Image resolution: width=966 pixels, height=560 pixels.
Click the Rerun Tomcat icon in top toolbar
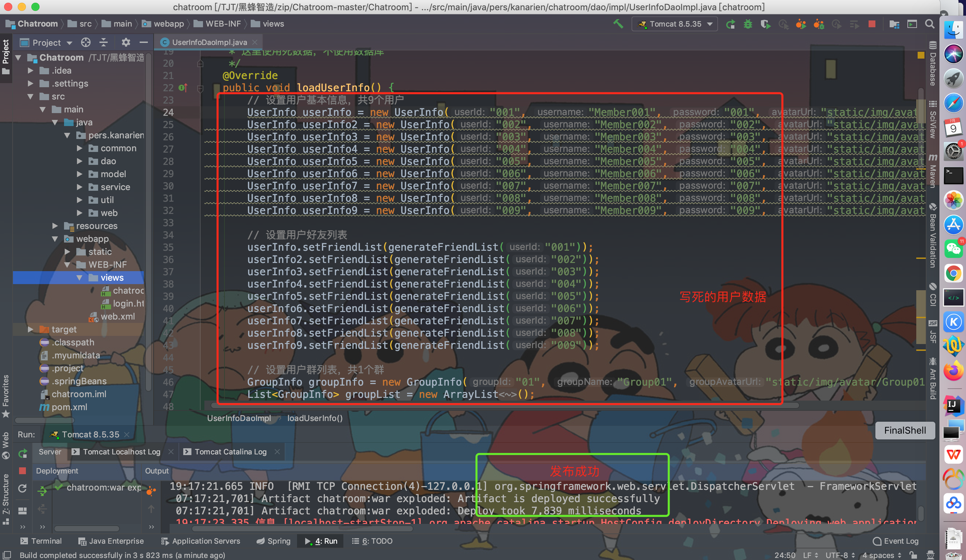[730, 24]
